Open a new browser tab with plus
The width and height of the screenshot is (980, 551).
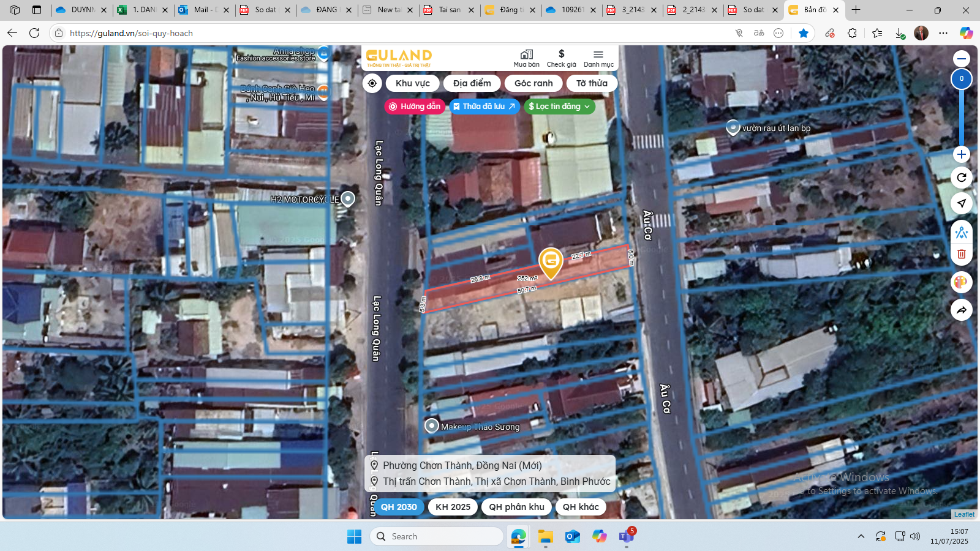pos(856,10)
